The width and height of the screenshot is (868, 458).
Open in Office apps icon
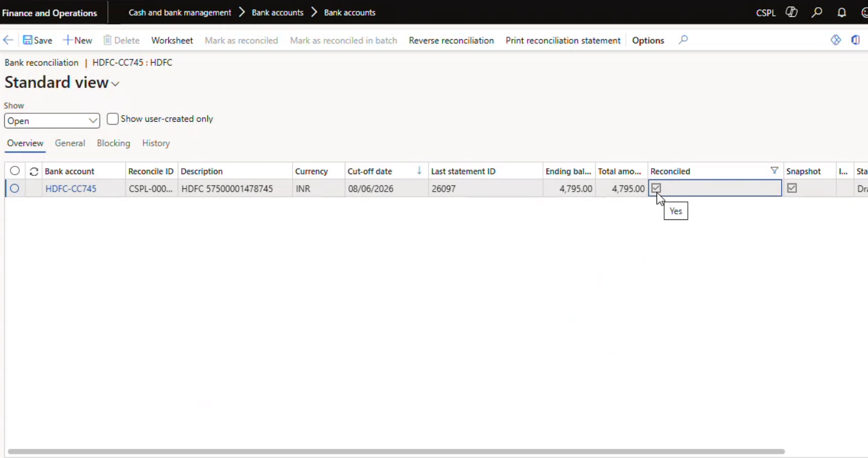tap(855, 40)
